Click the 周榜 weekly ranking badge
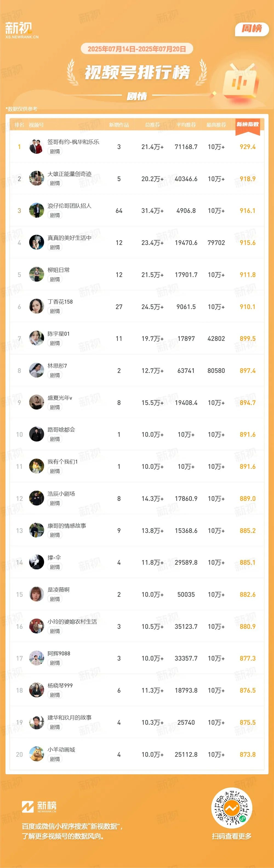Viewport: 274px width, 868px height. tap(252, 29)
